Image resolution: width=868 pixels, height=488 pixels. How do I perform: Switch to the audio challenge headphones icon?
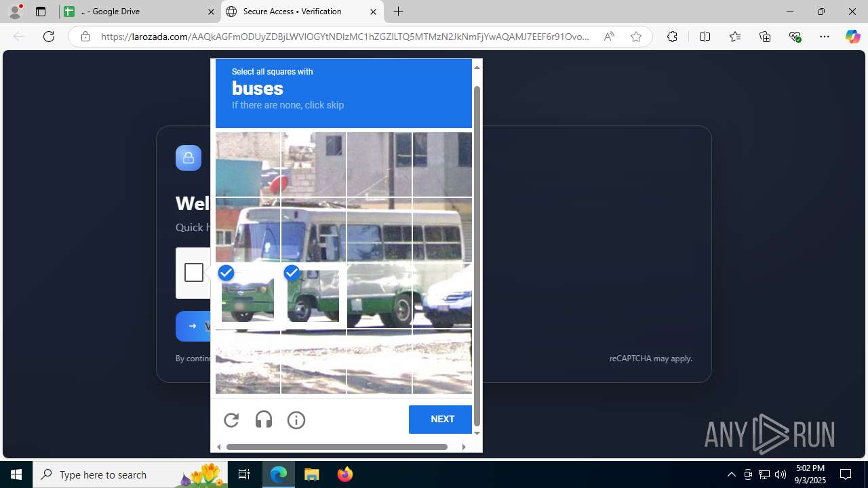pyautogui.click(x=264, y=420)
